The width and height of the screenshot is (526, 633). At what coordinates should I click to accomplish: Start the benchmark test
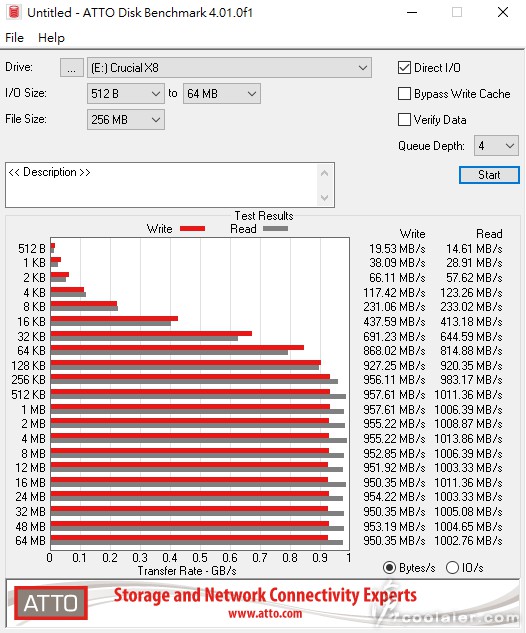(489, 175)
